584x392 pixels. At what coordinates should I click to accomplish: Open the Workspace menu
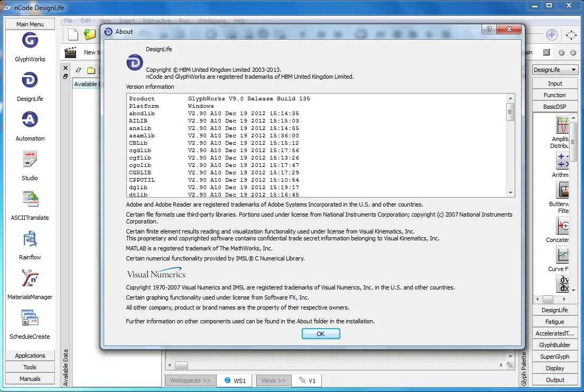211,21
